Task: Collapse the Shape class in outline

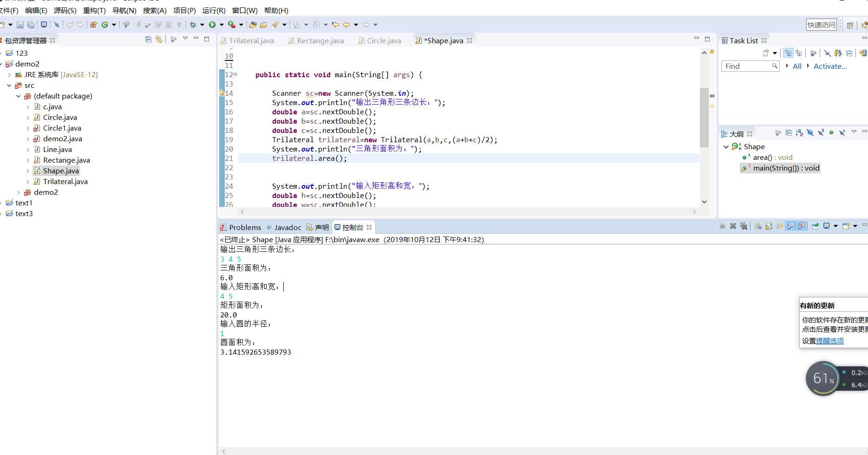Action: (726, 147)
